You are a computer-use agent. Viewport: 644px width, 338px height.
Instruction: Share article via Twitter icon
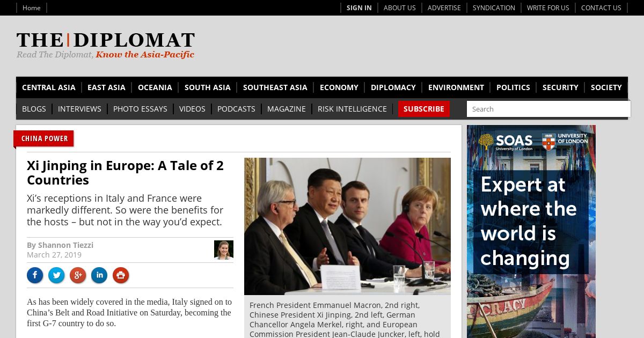point(56,276)
